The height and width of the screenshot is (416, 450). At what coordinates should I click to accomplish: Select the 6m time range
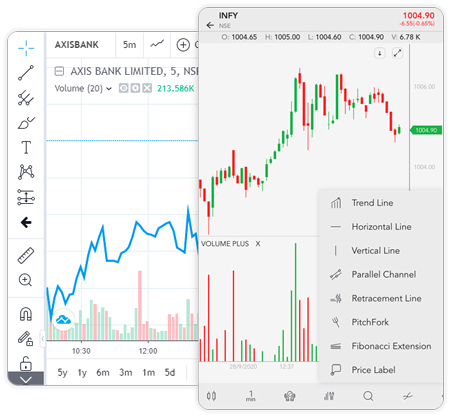pos(103,372)
